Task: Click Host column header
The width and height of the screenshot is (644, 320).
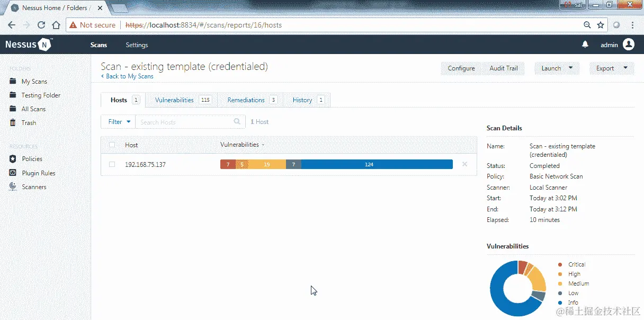Action: 131,145
